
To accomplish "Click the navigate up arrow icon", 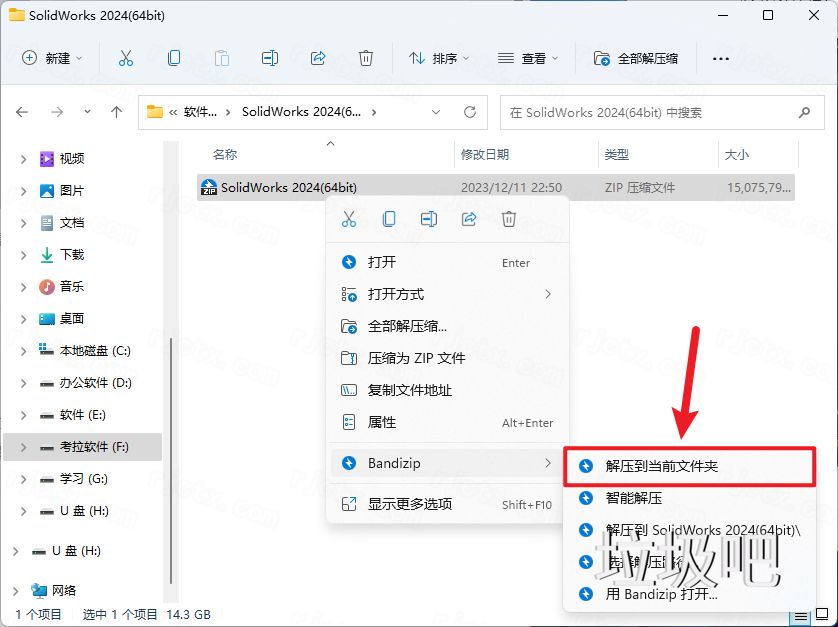I will click(x=116, y=112).
